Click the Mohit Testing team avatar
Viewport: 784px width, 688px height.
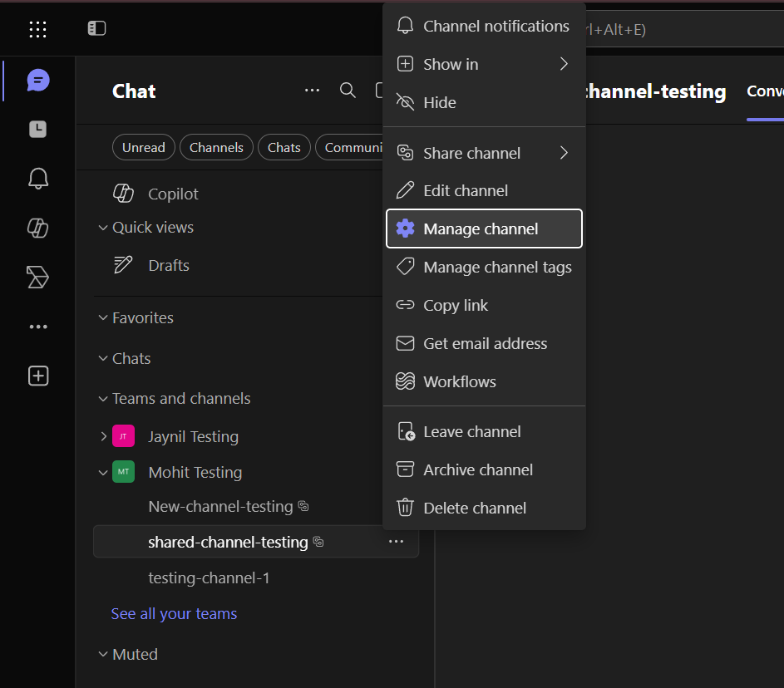pos(124,472)
